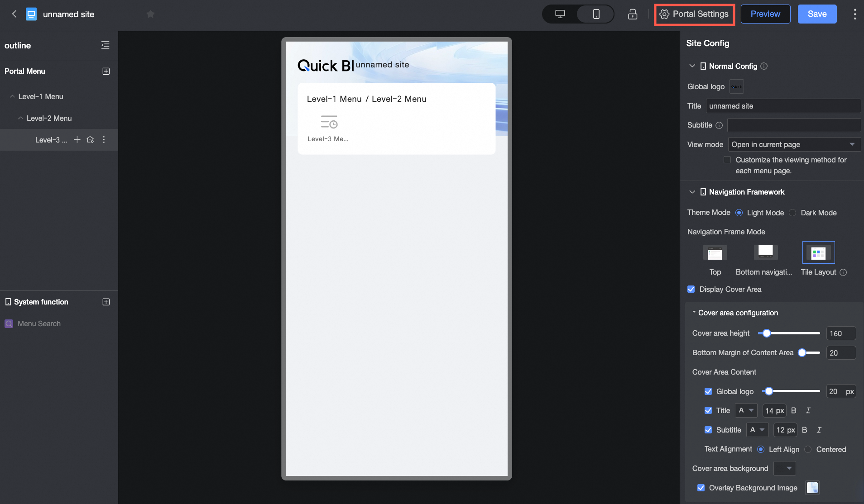Adjust the Cover area height slider
The height and width of the screenshot is (504, 864).
tap(767, 333)
